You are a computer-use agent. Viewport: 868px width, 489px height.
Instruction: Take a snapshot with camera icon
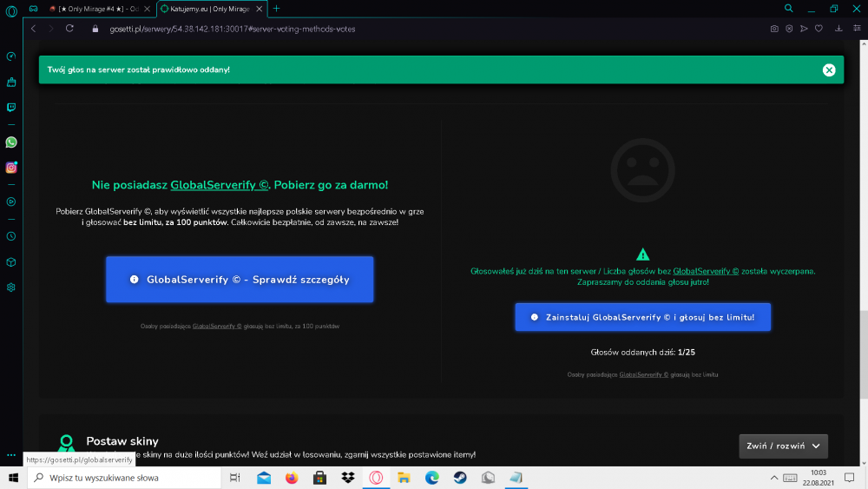774,29
